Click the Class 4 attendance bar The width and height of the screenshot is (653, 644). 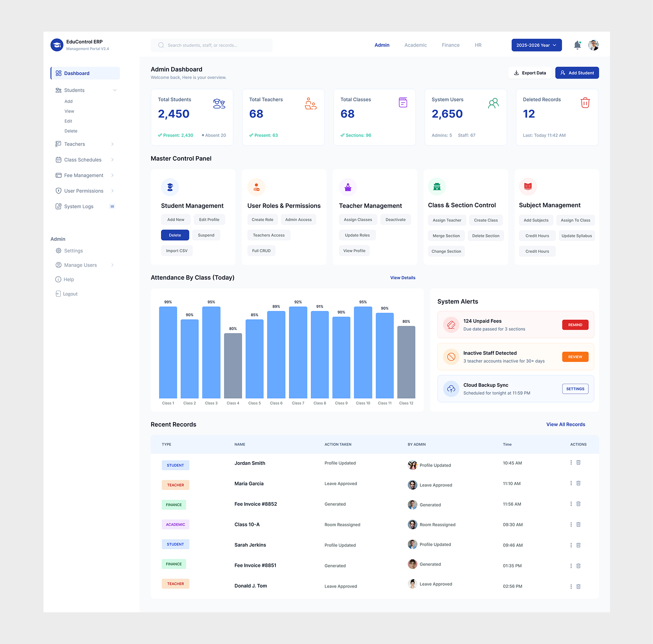[x=233, y=366]
